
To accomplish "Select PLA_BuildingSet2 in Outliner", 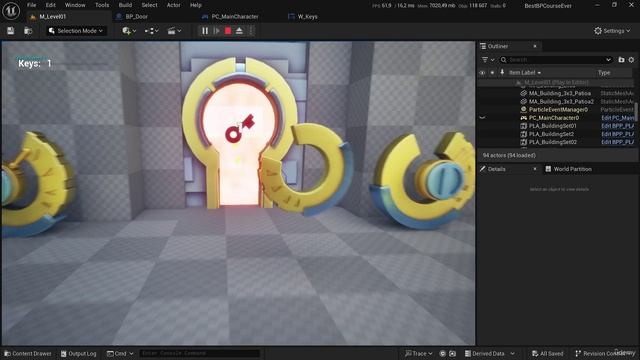I will pyautogui.click(x=551, y=134).
